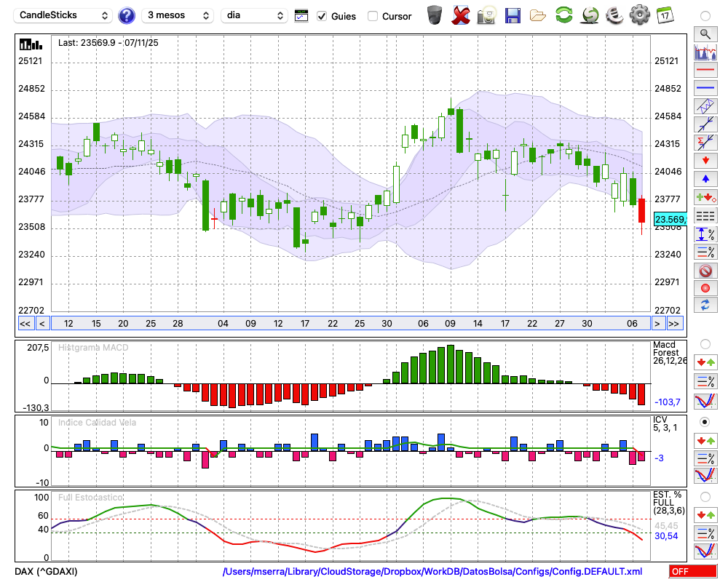728x582 pixels.
Task: Select the magnifier zoom tool in sidebar
Action: (705, 33)
